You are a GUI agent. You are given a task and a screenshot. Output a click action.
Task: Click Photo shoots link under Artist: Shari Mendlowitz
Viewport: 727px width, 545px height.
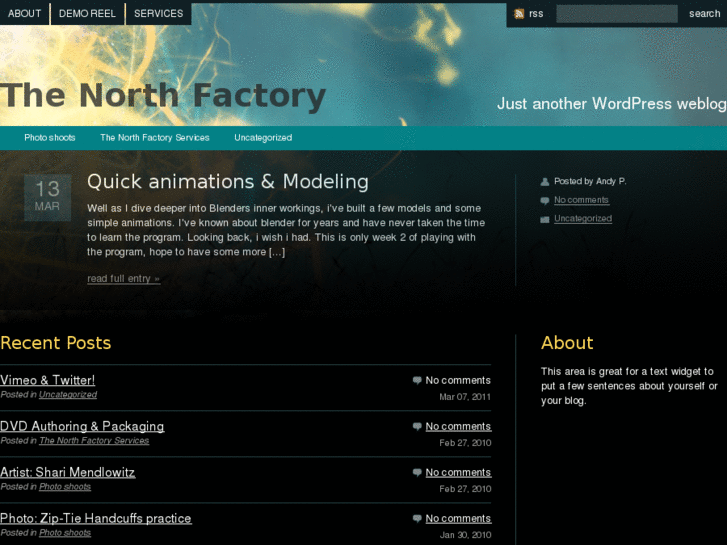65,487
